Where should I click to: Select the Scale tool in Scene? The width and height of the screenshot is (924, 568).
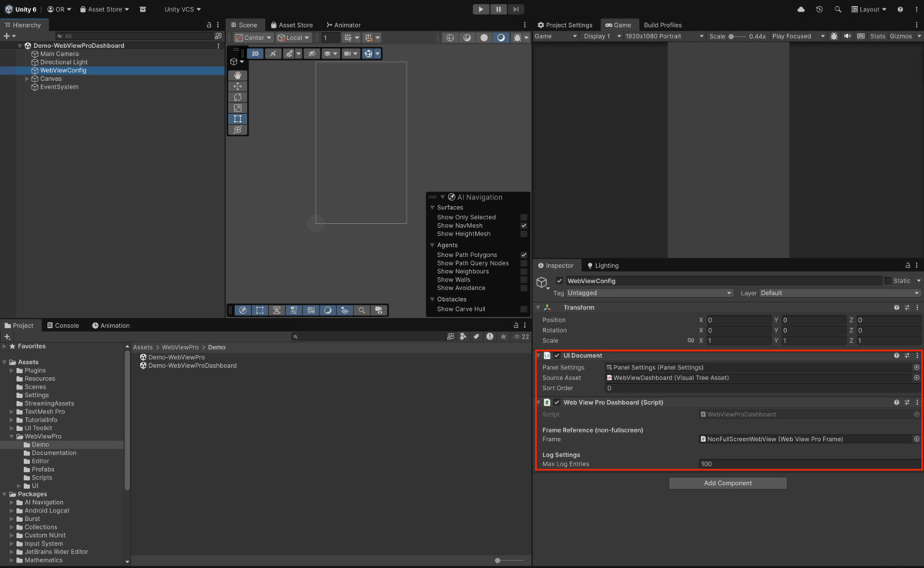point(238,108)
